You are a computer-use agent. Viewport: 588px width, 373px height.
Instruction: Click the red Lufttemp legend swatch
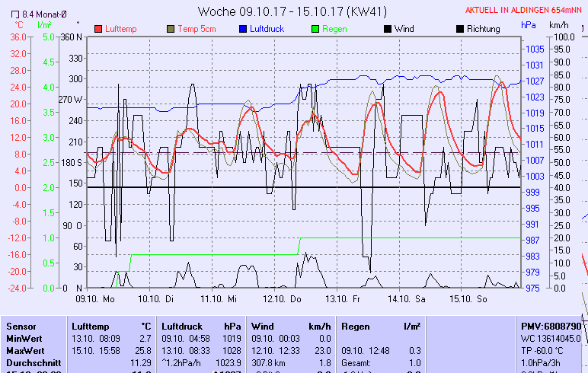(x=98, y=29)
